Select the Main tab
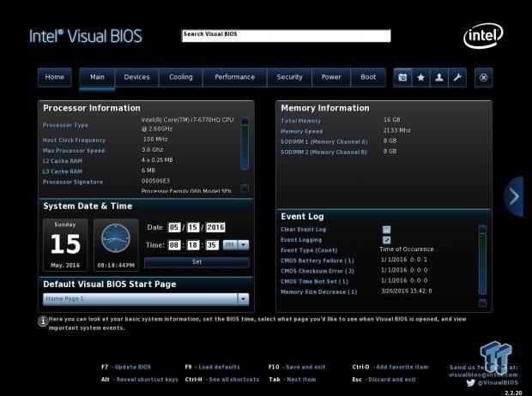This screenshot has height=396, width=532. tap(97, 77)
